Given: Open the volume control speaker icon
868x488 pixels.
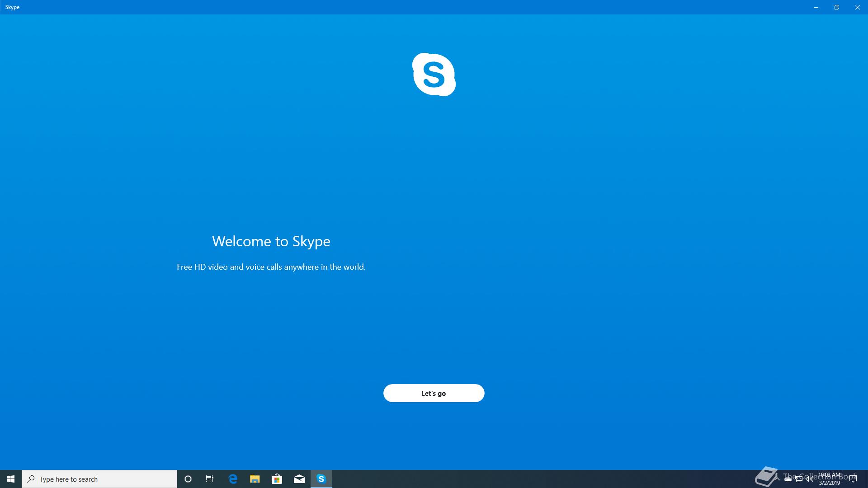Looking at the screenshot, I should 810,479.
